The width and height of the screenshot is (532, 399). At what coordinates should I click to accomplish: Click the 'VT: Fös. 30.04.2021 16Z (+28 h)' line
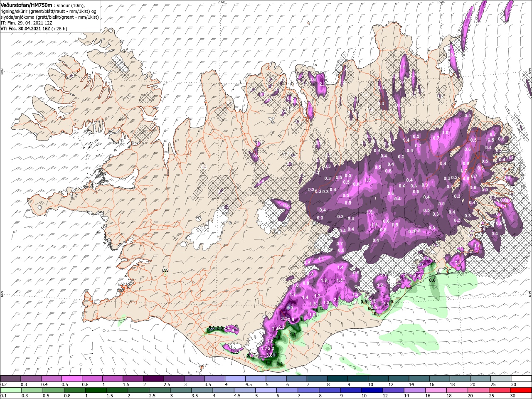[x=34, y=29]
